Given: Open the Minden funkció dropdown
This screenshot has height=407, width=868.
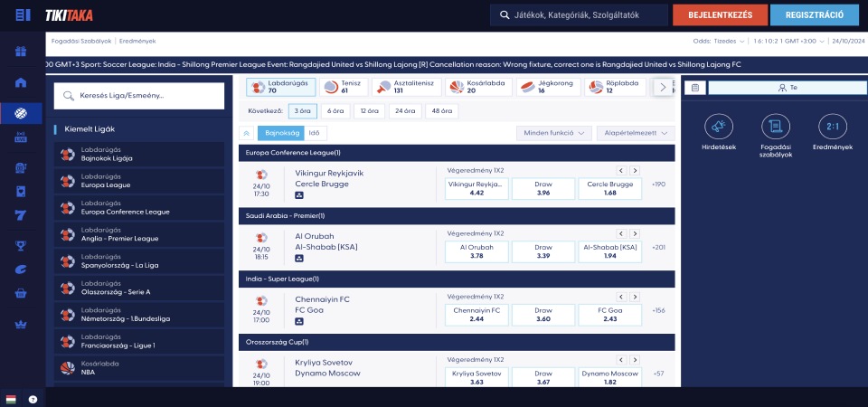Looking at the screenshot, I should (554, 133).
